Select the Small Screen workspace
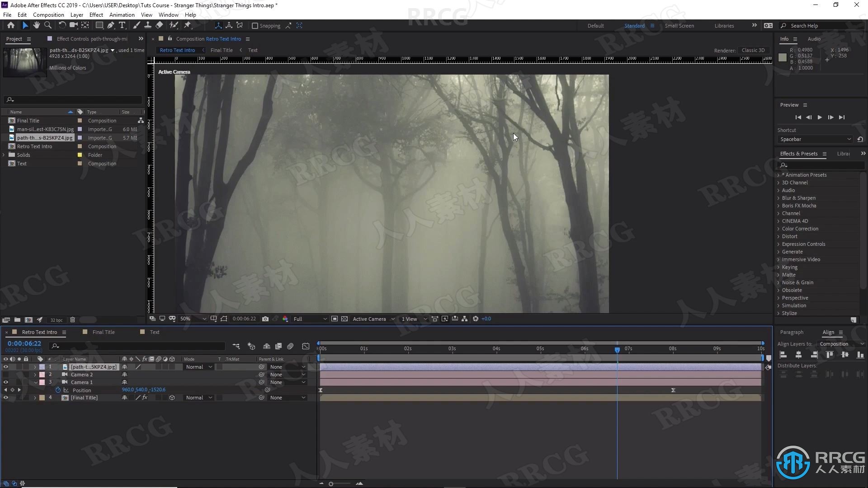The height and width of the screenshot is (488, 868). [x=679, y=26]
